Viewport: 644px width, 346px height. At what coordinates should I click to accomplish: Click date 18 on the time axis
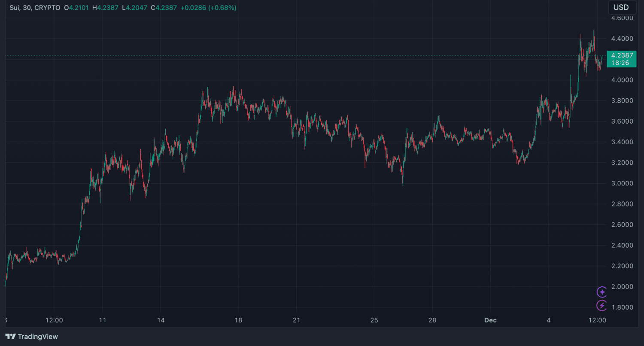(238, 320)
